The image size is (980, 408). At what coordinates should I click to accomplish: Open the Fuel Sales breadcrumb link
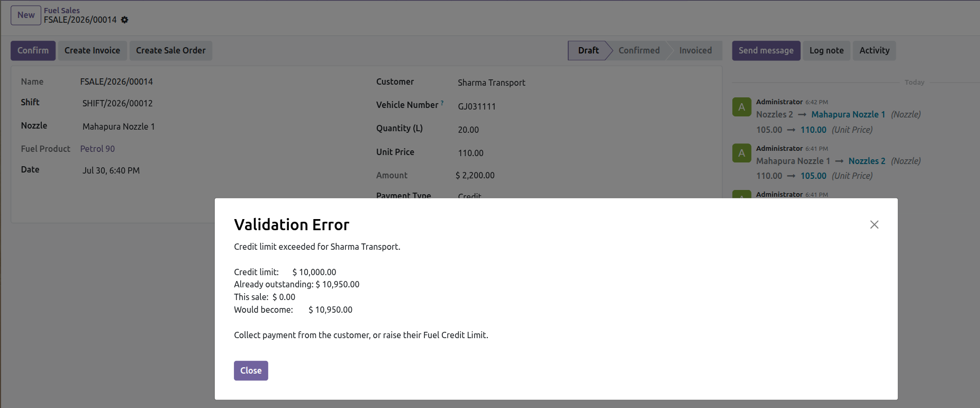point(62,10)
